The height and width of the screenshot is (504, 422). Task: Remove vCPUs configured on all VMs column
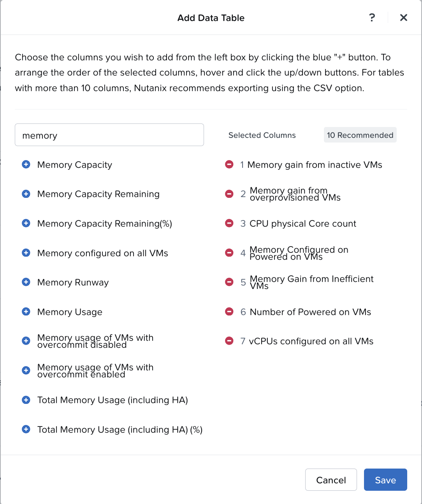(229, 341)
